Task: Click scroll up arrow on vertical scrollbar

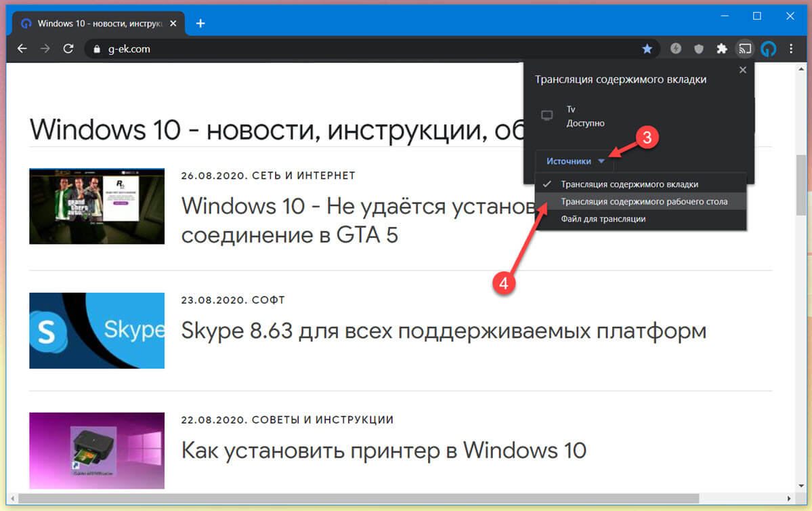Action: point(801,69)
